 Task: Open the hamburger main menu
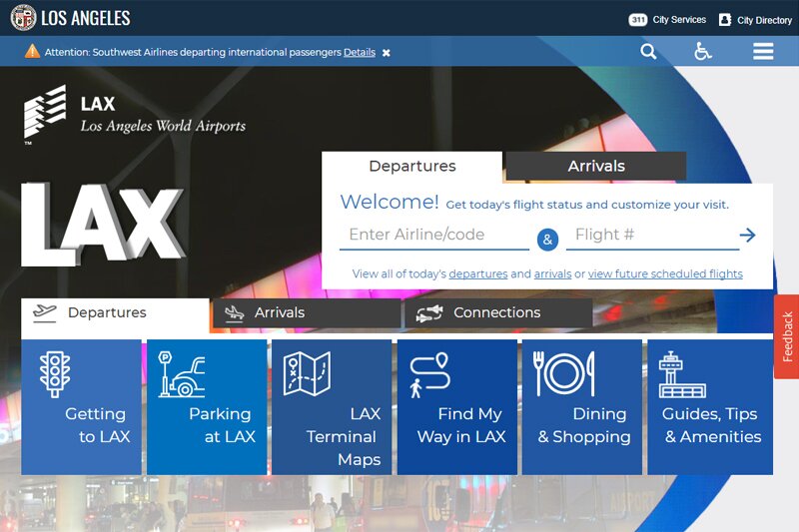[x=763, y=52]
